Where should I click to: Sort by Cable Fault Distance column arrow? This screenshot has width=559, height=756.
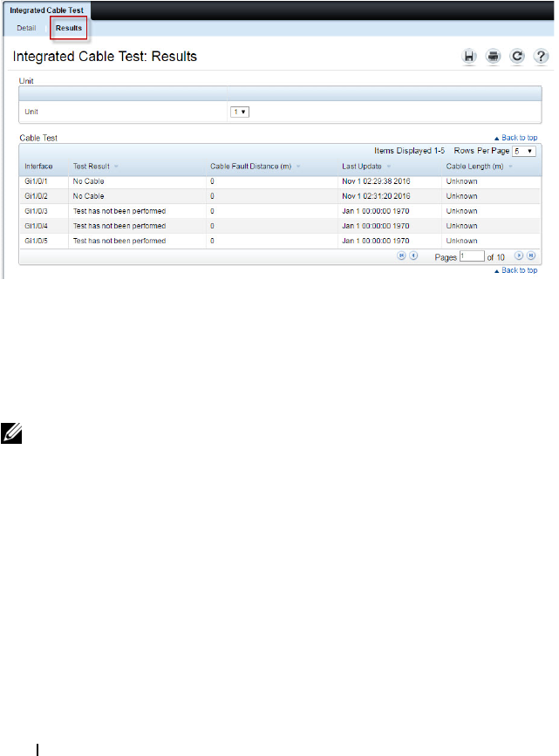pos(298,167)
